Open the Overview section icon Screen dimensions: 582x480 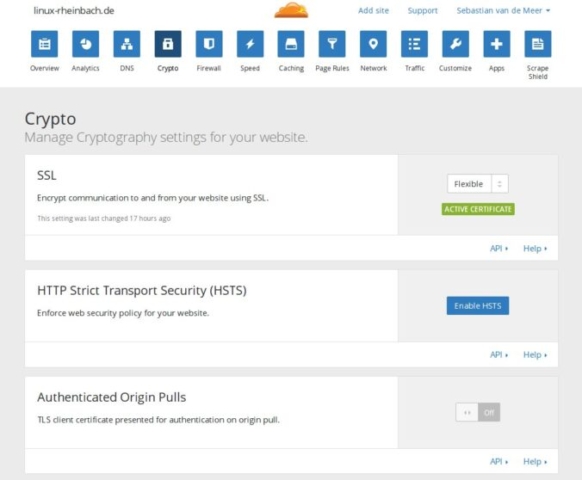pyautogui.click(x=45, y=44)
